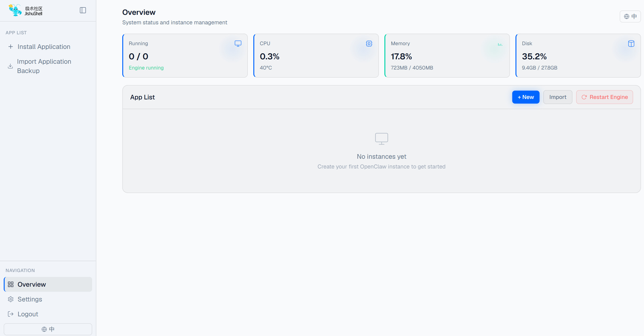Screen dimensions: 644x336
Task: Go to Overview navigation item
Action: [x=48, y=284]
